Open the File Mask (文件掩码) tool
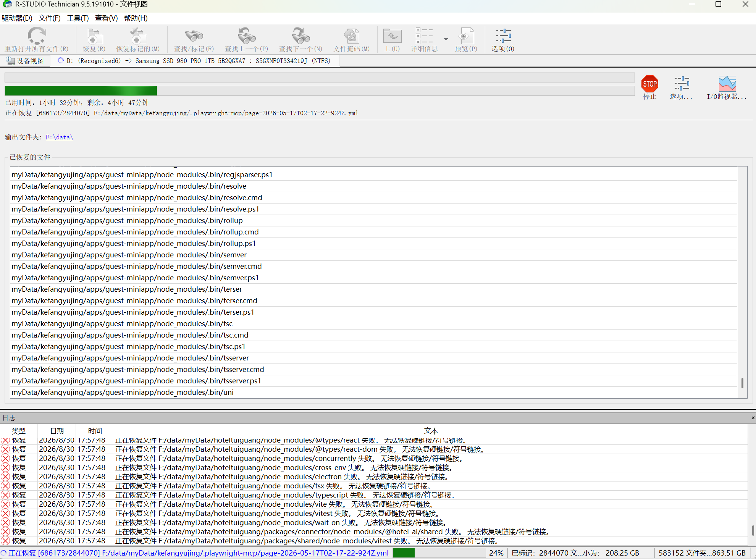The image size is (756, 559). pyautogui.click(x=351, y=37)
